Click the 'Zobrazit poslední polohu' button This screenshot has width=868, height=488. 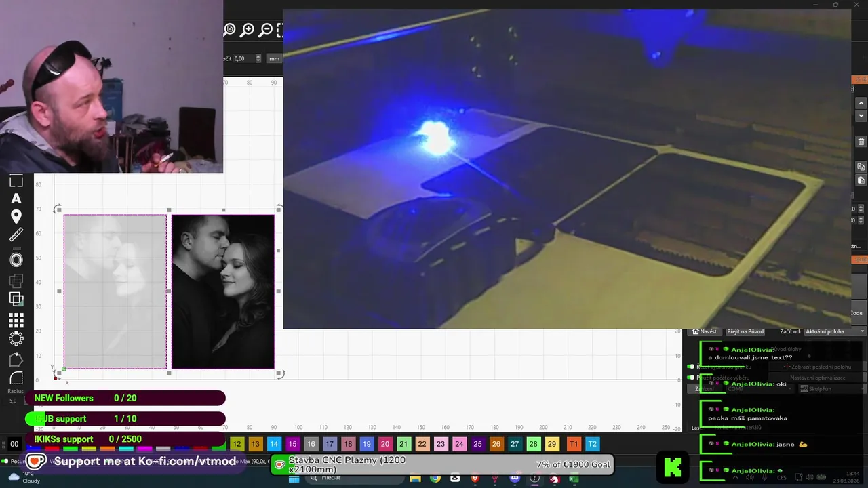pyautogui.click(x=817, y=367)
